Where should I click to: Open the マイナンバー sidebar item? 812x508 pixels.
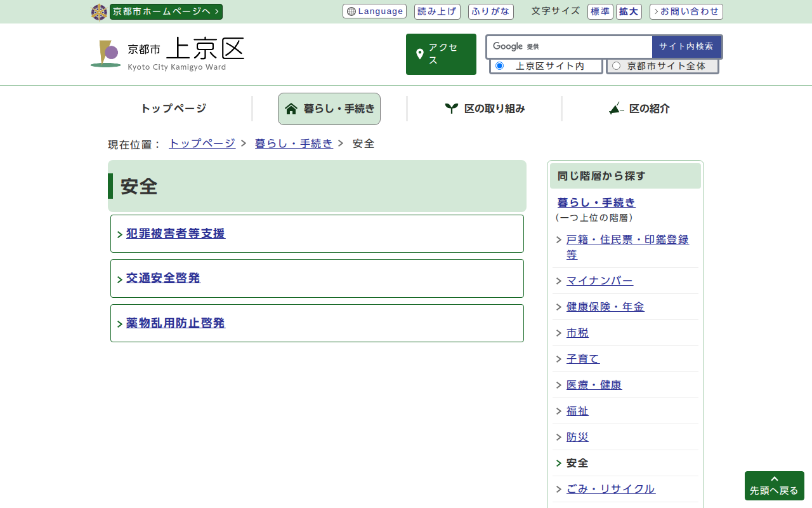(599, 281)
